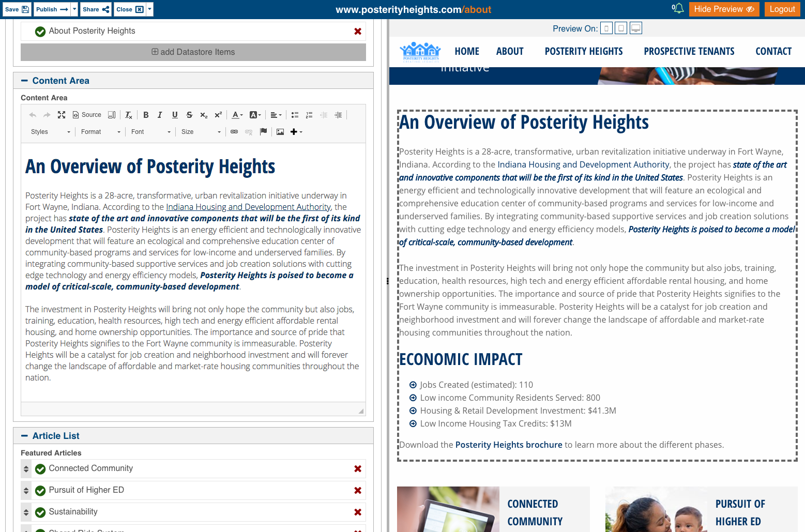Toggle strikethrough formatting
805x532 pixels.
point(189,115)
